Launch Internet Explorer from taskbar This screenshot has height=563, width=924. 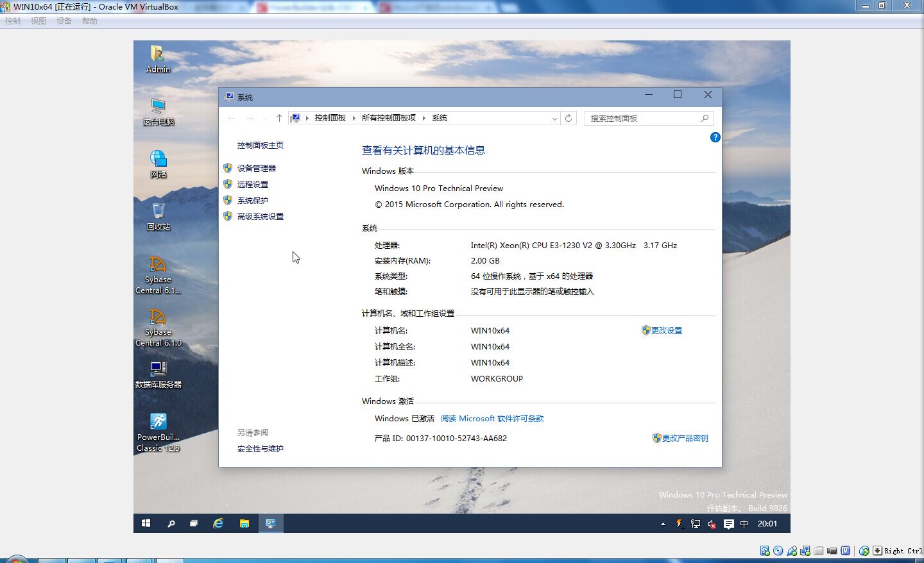pyautogui.click(x=218, y=523)
